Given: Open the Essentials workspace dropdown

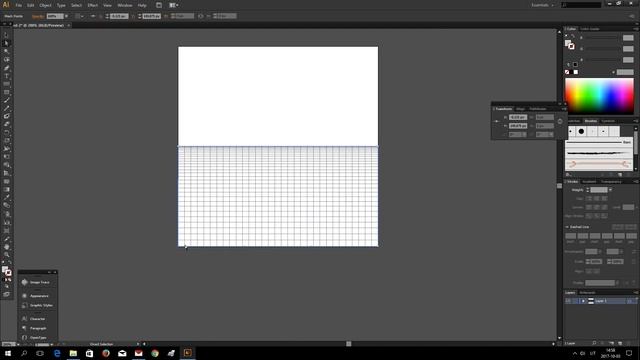Looking at the screenshot, I should coord(543,5).
